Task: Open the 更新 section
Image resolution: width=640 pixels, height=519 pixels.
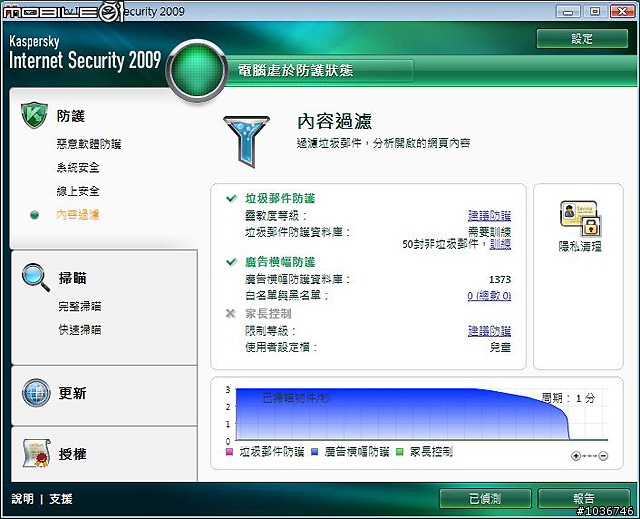Action: point(72,393)
